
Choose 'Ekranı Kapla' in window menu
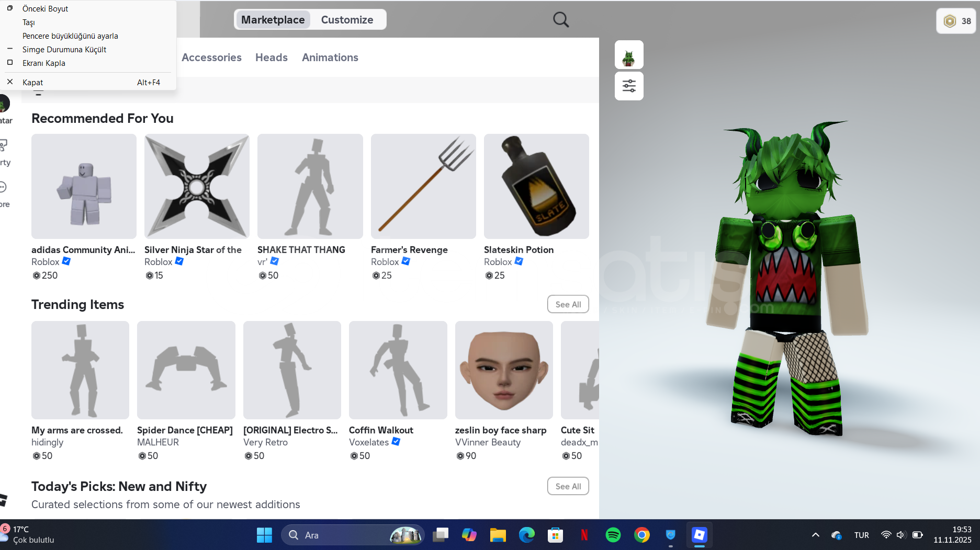pyautogui.click(x=88, y=63)
